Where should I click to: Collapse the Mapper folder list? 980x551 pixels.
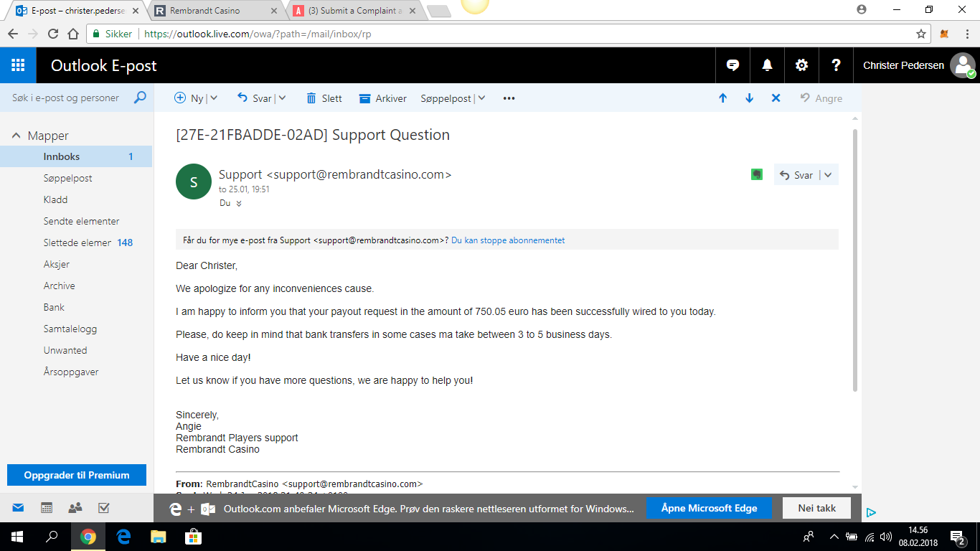(17, 136)
